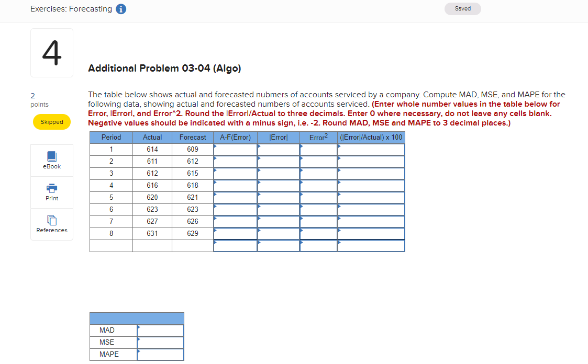Click the MAD answer field
Image resolution: width=588 pixels, height=364 pixels.
point(160,330)
